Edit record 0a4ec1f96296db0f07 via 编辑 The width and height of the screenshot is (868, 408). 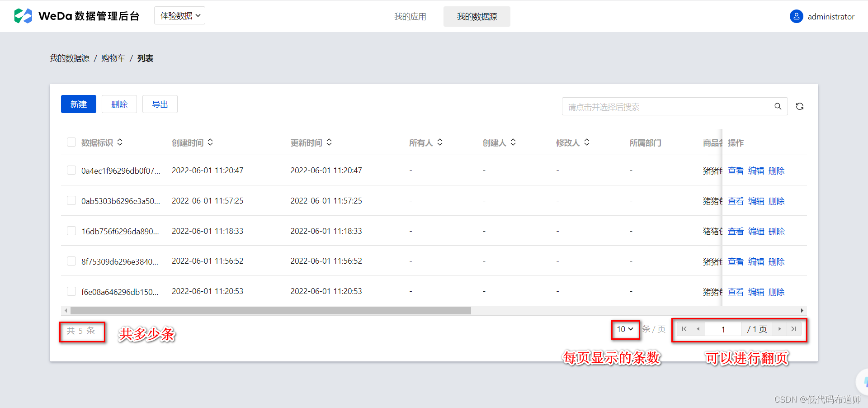756,171
